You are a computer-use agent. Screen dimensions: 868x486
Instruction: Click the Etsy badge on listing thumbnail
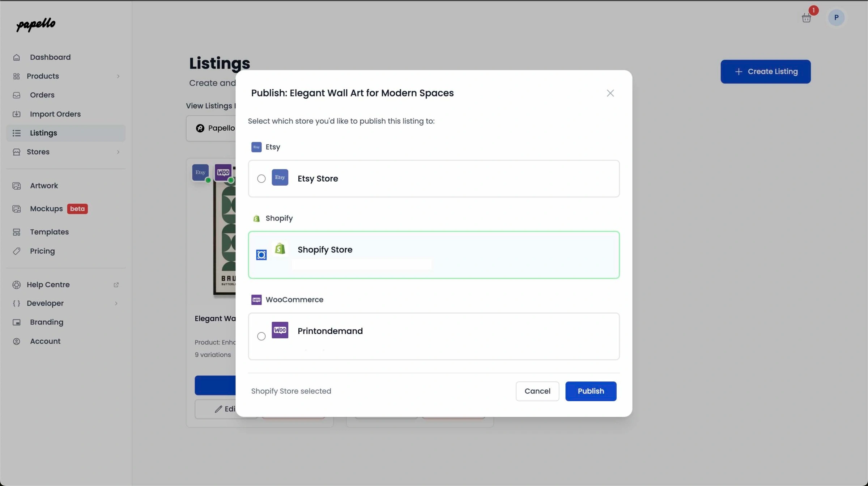pyautogui.click(x=200, y=172)
